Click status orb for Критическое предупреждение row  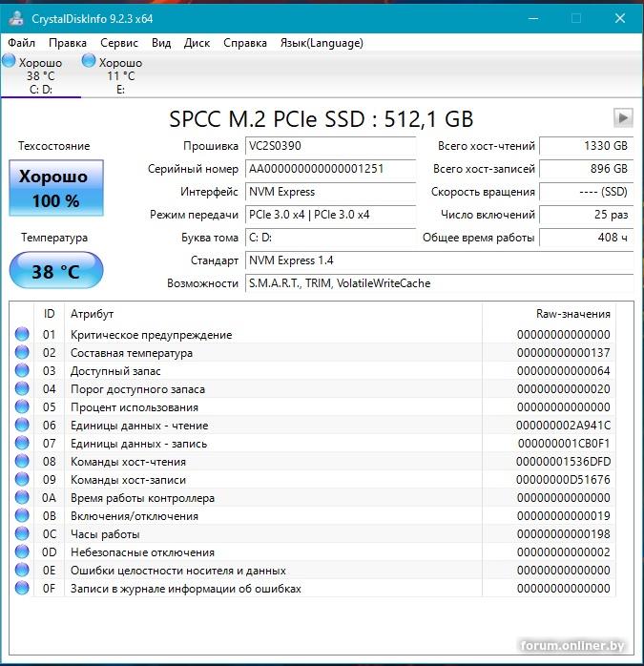point(22,334)
